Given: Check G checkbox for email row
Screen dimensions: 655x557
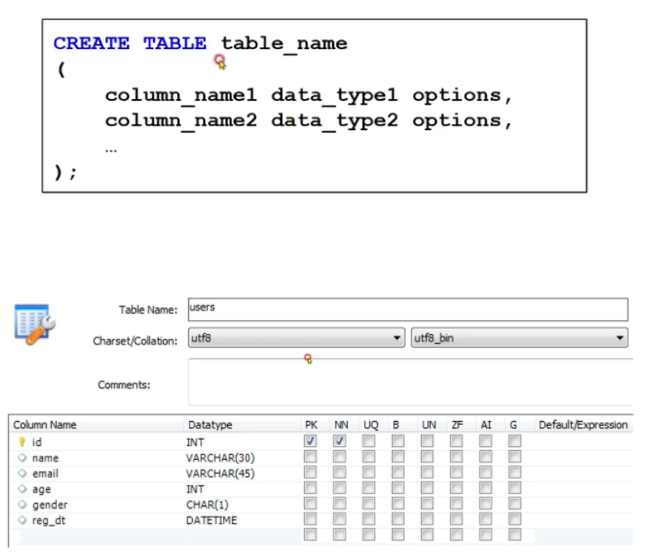Looking at the screenshot, I should click(515, 472).
